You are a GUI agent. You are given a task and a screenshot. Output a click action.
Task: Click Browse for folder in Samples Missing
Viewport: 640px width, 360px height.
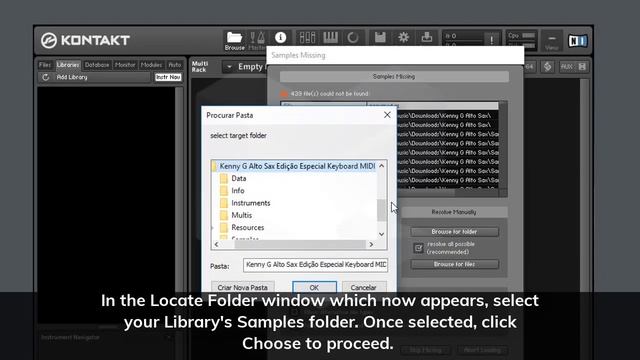coord(454,232)
